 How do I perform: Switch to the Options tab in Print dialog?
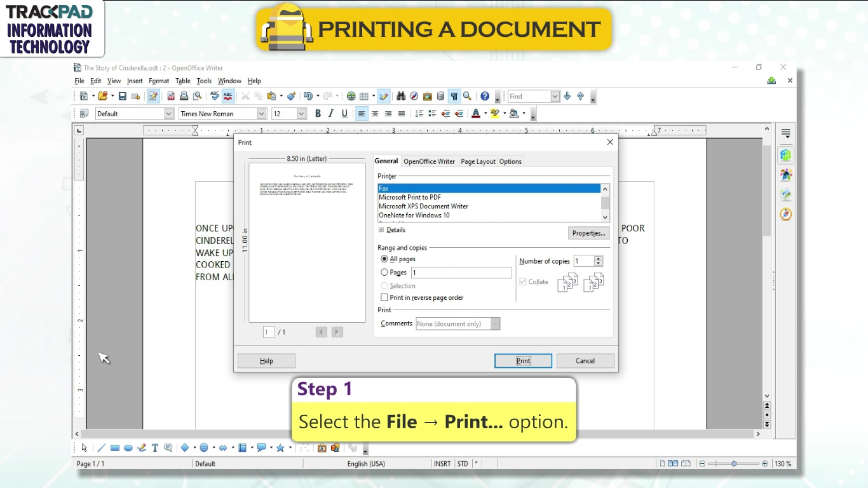click(510, 161)
